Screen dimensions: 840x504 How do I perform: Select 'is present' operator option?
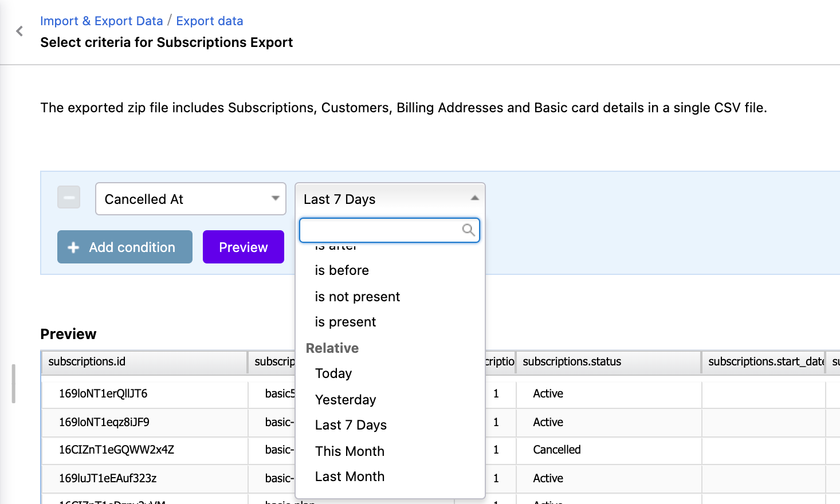click(346, 322)
